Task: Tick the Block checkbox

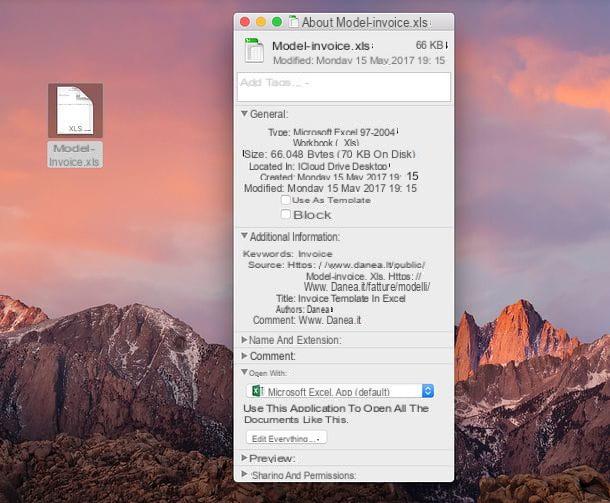Action: 286,214
